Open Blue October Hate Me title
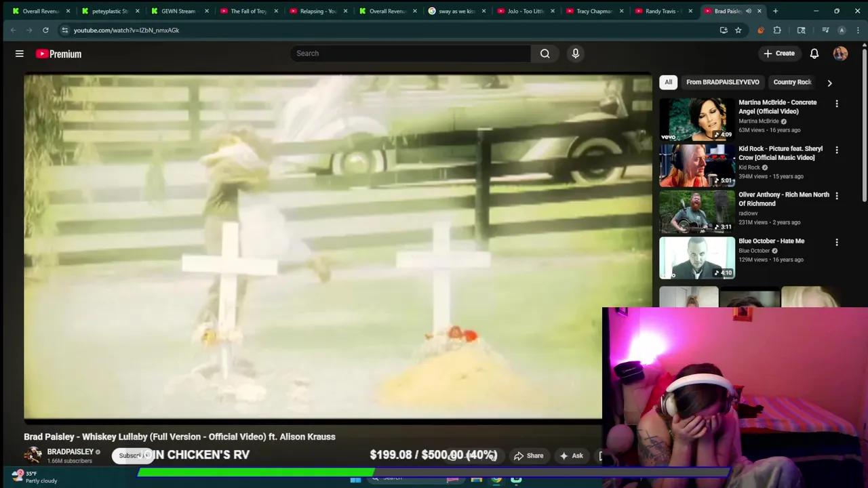This screenshot has height=488, width=868. click(772, 241)
